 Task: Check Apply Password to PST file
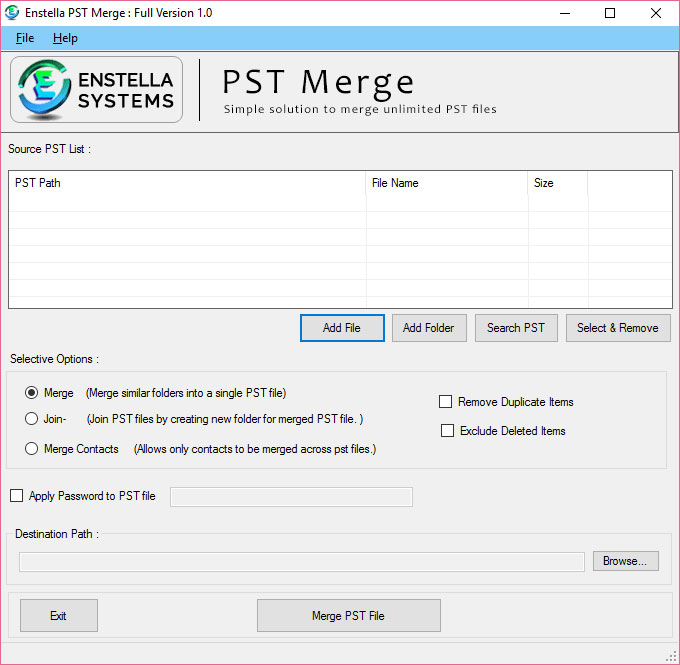(x=17, y=496)
